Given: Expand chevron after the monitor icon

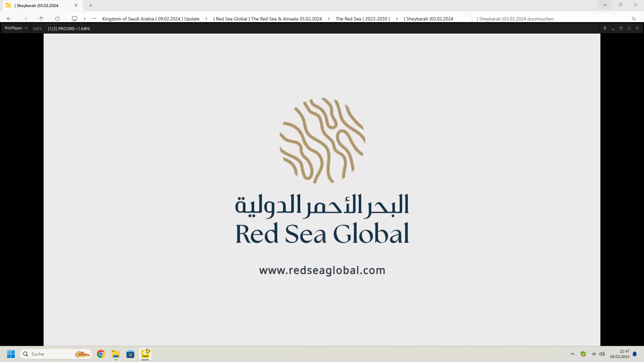Looking at the screenshot, I should pos(85,19).
